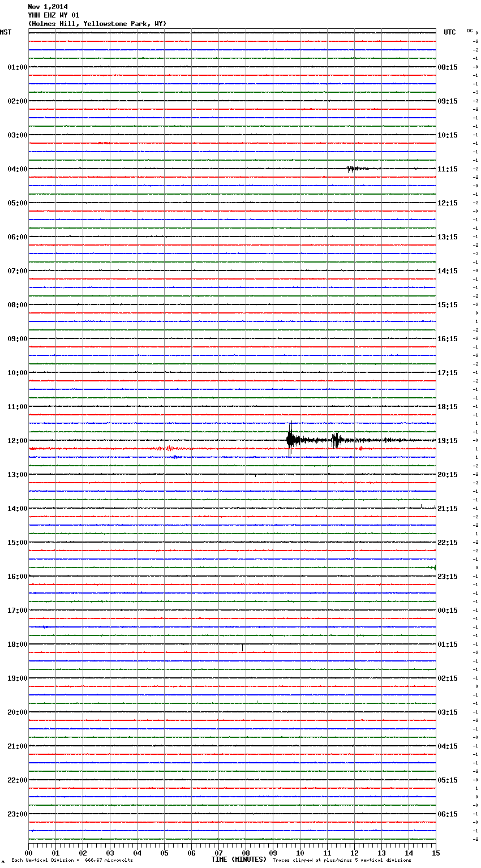Click the "01:15" UTC time label

coord(448,644)
